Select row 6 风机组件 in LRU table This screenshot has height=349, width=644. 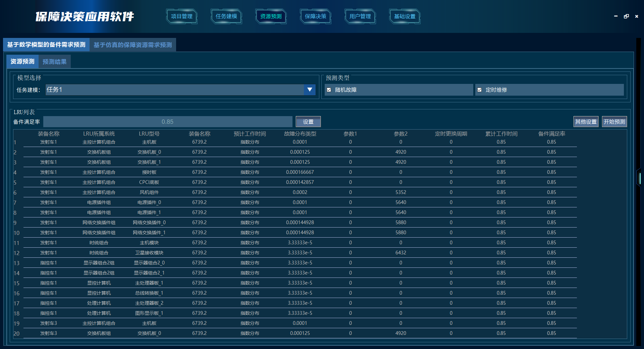pyautogui.click(x=149, y=192)
